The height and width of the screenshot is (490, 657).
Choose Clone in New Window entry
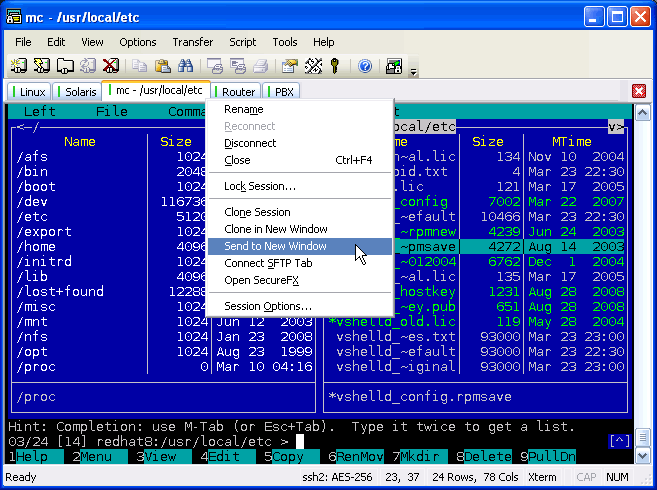(300, 229)
